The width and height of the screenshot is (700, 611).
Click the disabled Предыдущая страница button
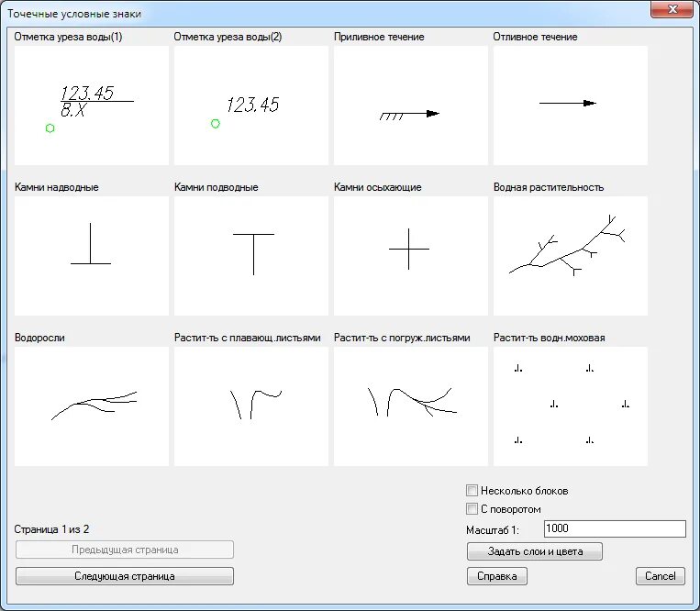(125, 550)
